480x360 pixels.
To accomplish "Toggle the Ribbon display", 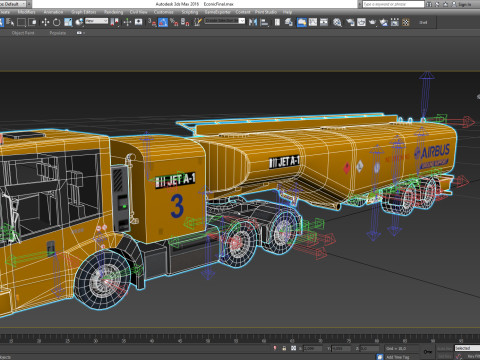I will [x=302, y=22].
